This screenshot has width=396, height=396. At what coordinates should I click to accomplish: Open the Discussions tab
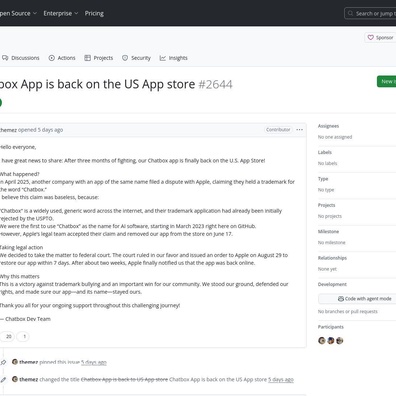coord(21,58)
